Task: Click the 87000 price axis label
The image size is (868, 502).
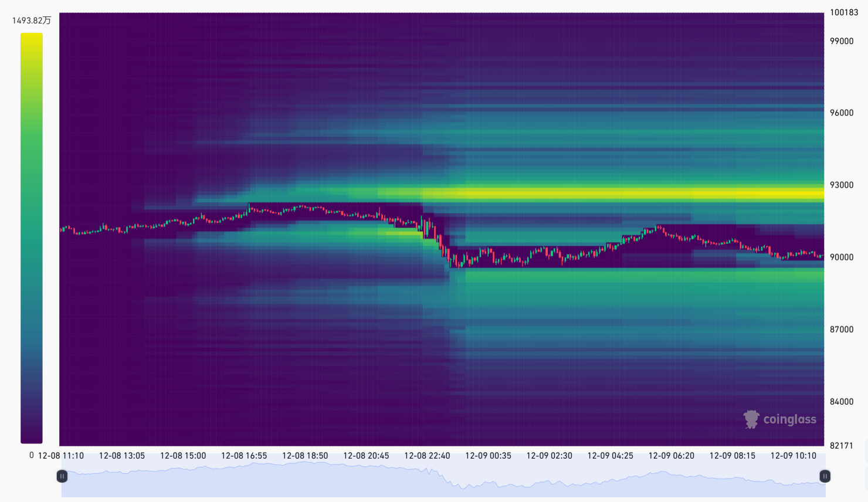Action: point(842,329)
